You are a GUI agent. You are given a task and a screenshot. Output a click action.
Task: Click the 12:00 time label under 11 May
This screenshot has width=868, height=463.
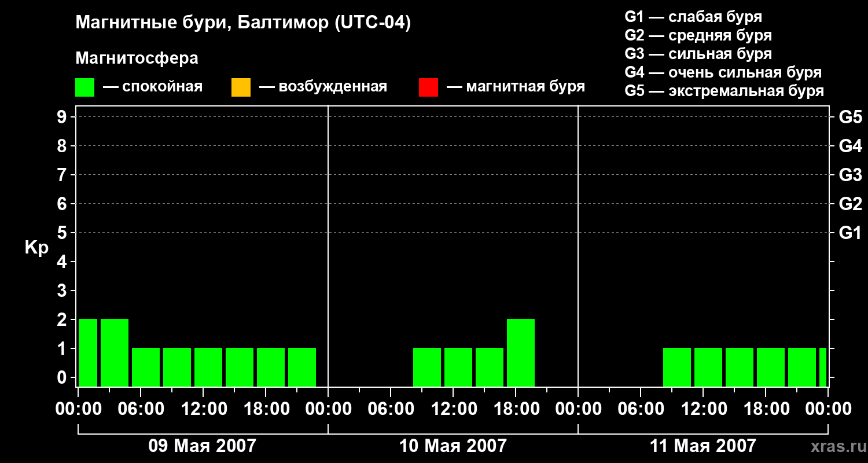pos(703,409)
